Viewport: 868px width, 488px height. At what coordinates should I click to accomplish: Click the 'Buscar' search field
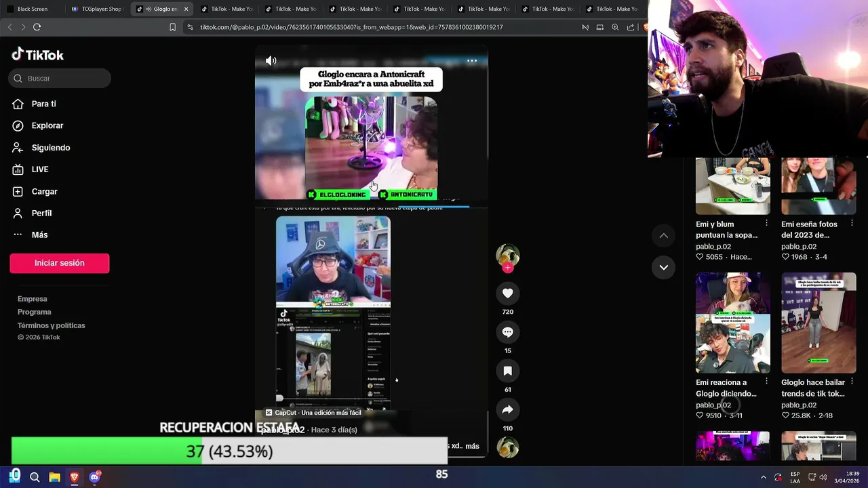60,78
